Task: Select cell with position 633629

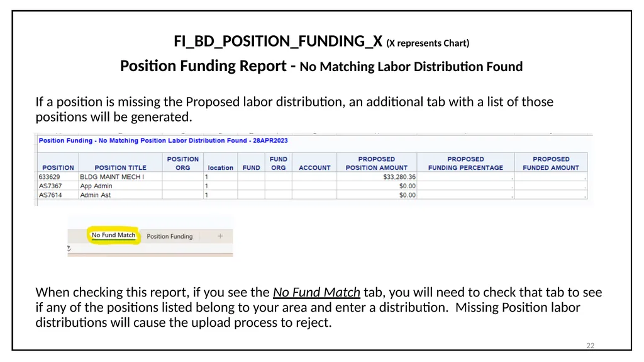Action: point(58,177)
